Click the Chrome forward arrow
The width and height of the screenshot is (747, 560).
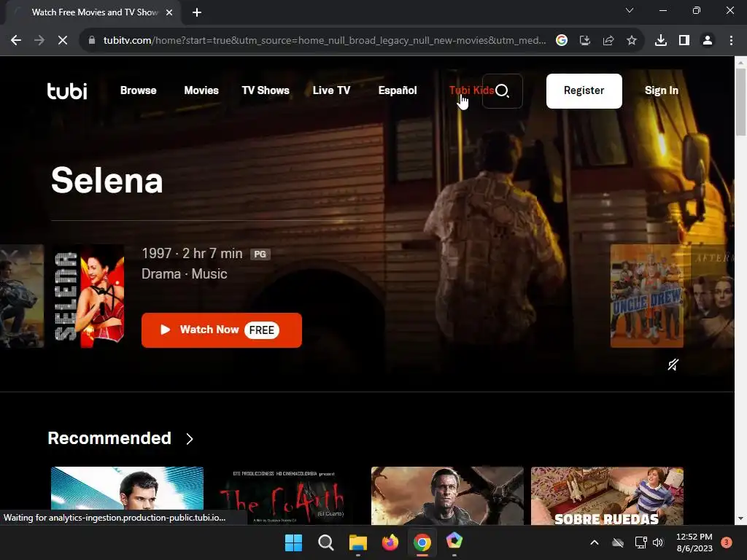39,41
